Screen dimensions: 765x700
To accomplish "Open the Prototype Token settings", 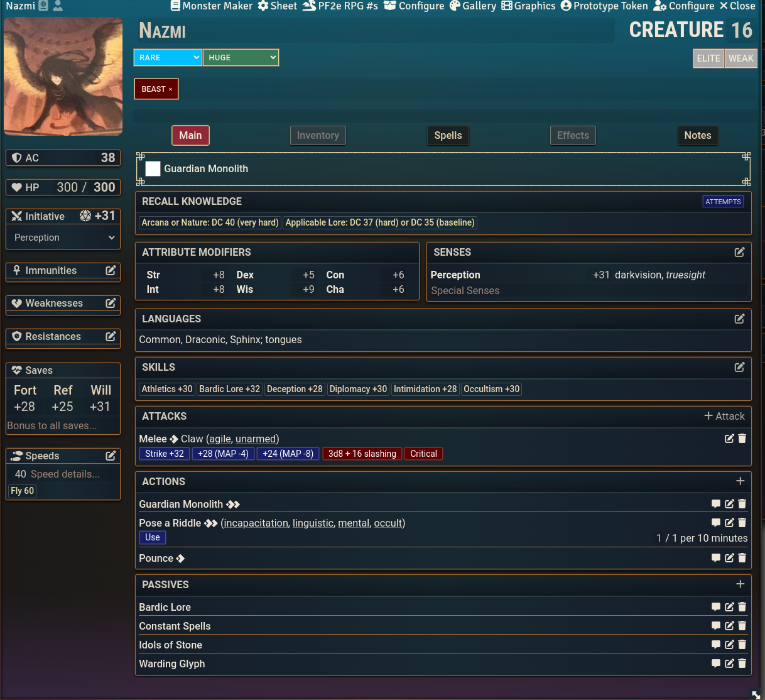I will click(604, 6).
